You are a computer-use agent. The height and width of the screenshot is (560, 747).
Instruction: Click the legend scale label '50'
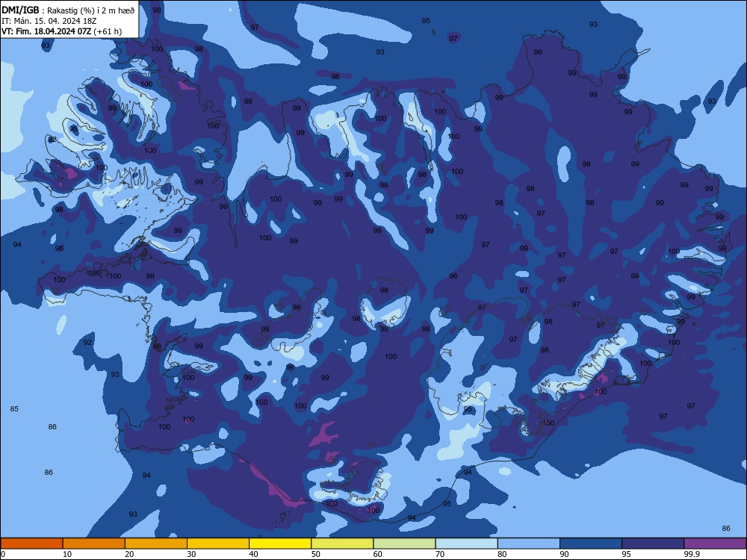click(316, 554)
